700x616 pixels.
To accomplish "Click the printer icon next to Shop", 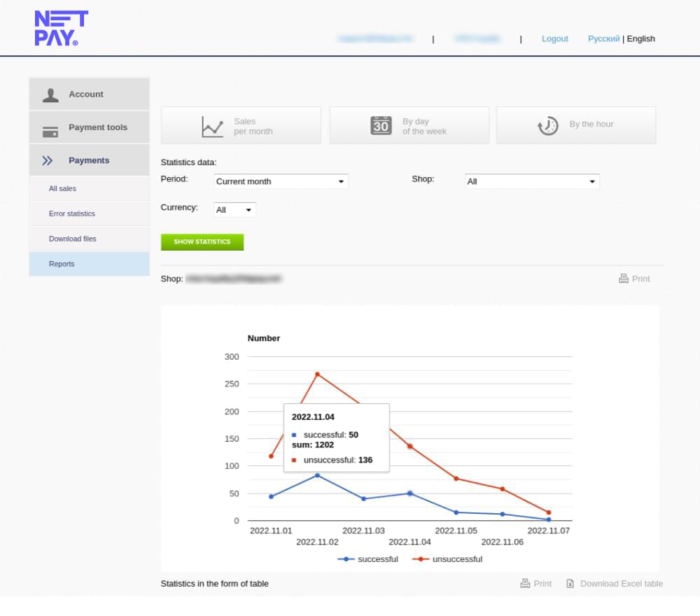I will coord(624,279).
